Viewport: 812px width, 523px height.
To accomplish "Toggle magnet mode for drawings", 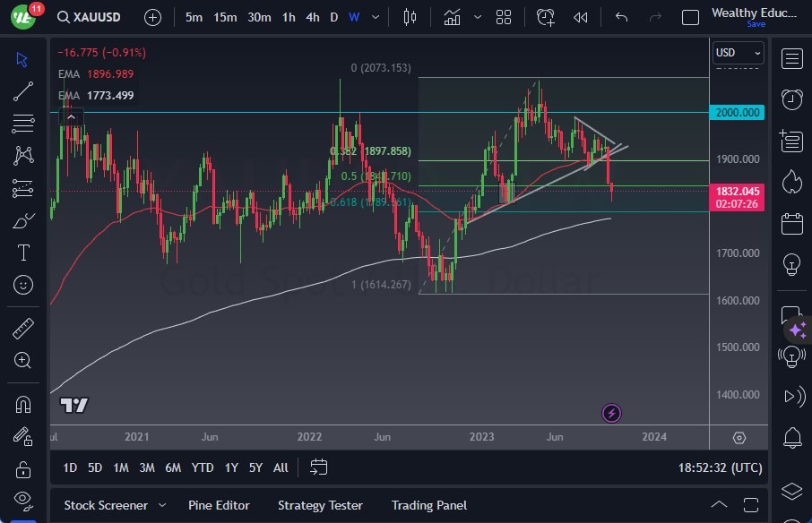I will 24,404.
